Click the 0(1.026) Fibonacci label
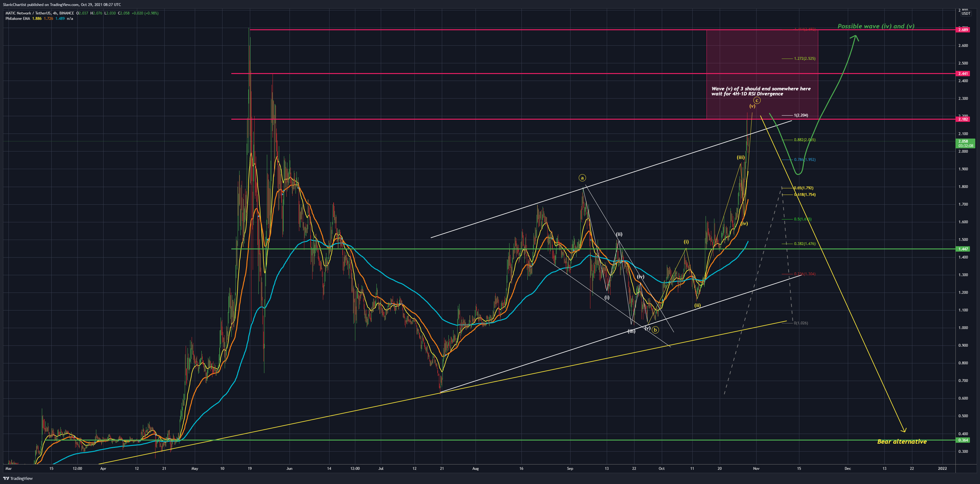 [801, 323]
